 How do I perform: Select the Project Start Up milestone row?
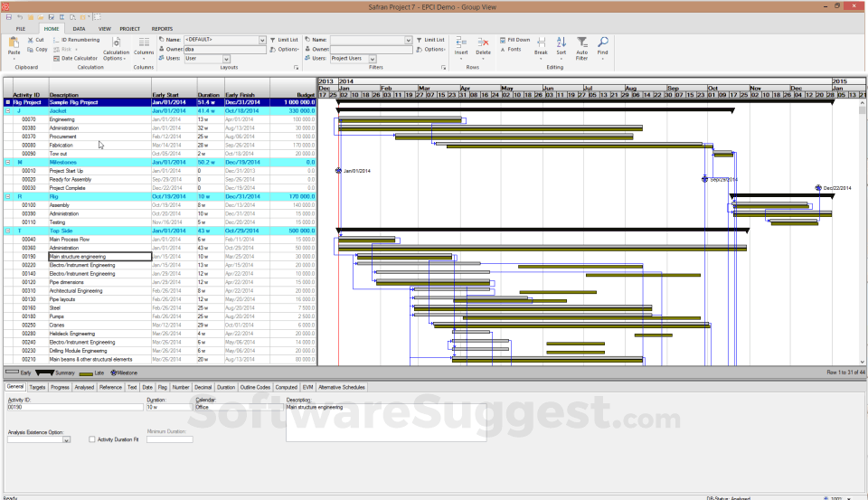click(x=159, y=171)
